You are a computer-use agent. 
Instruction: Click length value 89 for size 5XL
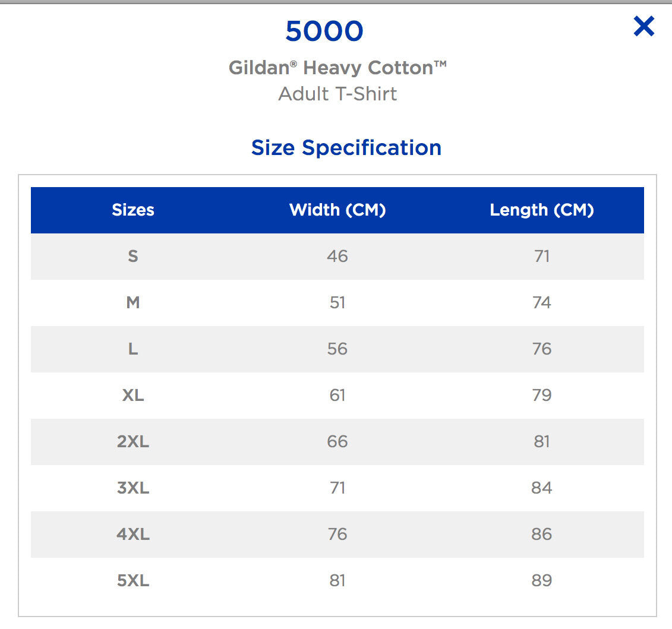tap(542, 580)
